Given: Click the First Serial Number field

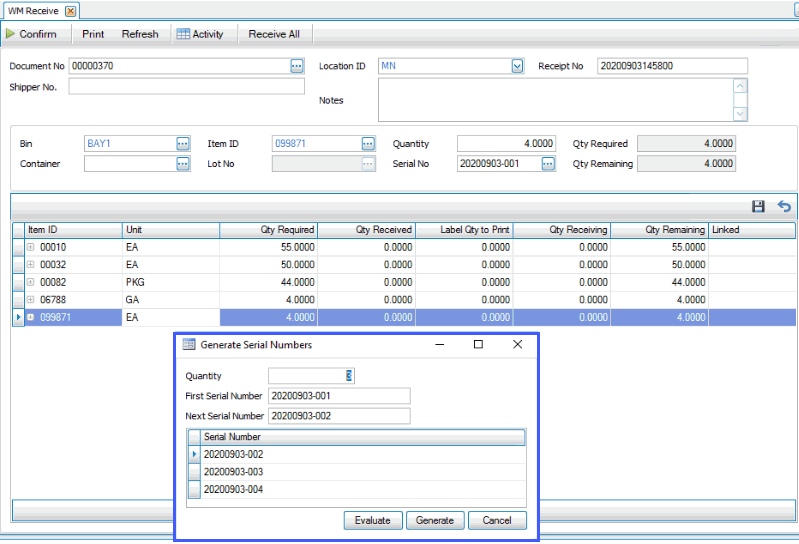Looking at the screenshot, I should (x=339, y=396).
